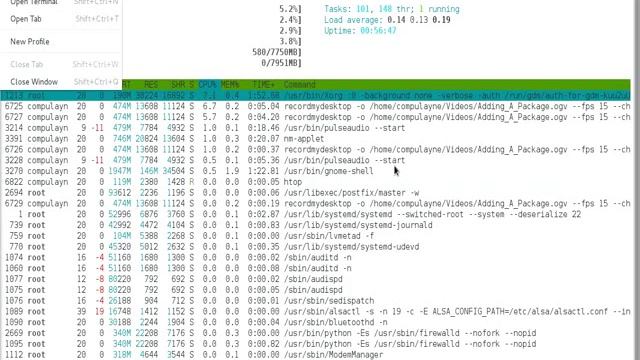Screen dimensions: 640x360
Task: Sort processes by CPU% header
Action: pyautogui.click(x=207, y=84)
